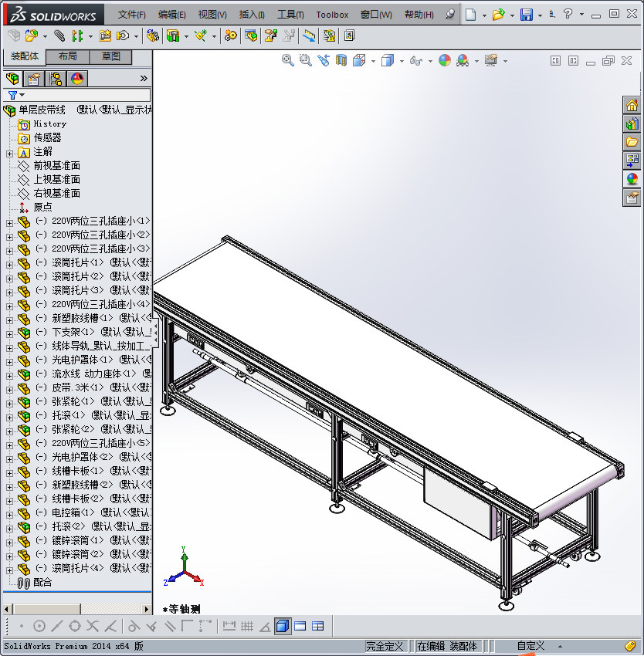The height and width of the screenshot is (656, 644).
Task: Click the Display Style cube icon
Action: coord(388,61)
